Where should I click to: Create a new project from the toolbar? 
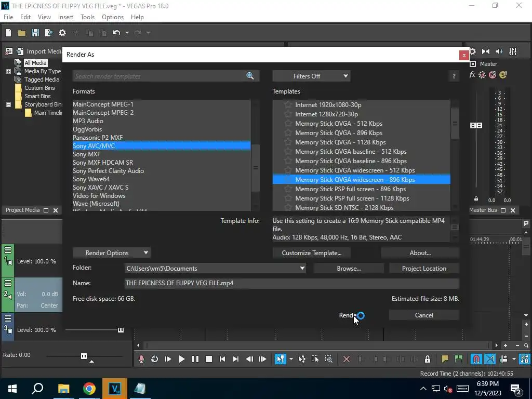[8, 33]
